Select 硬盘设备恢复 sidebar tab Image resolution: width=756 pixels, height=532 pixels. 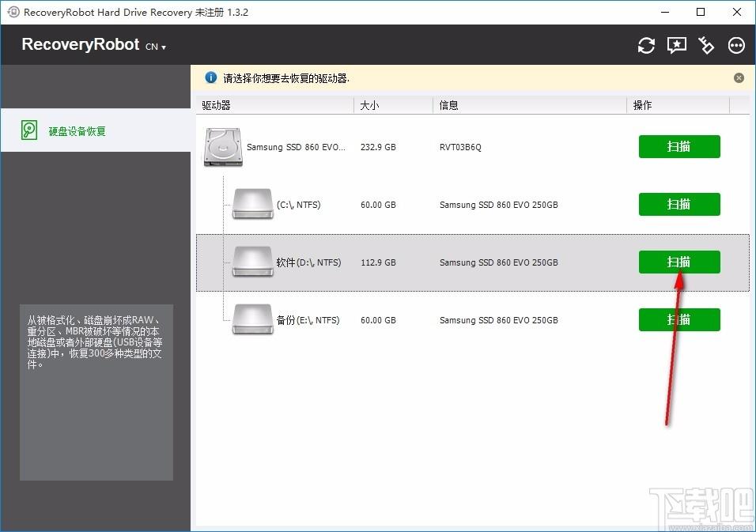click(x=96, y=130)
